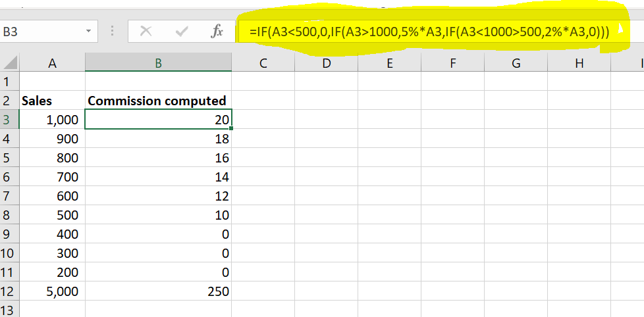Select sales cell containing 500
This screenshot has width=644, height=317.
pyautogui.click(x=52, y=215)
